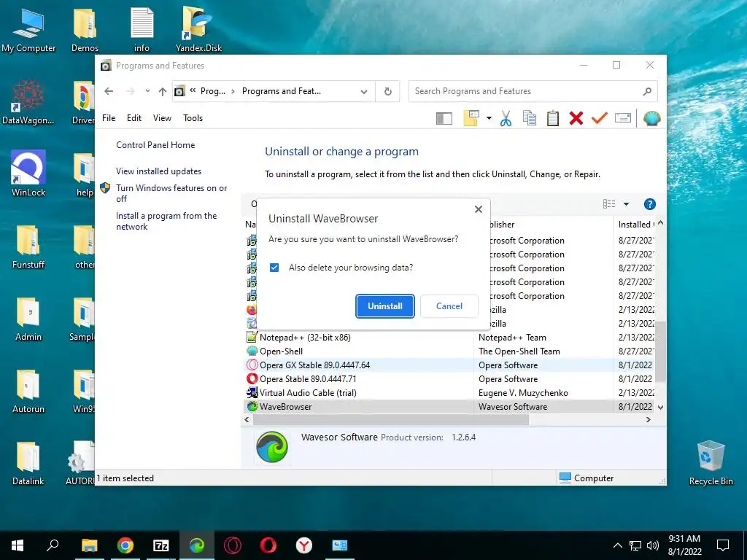
Task: Select the Recycle Bin desktop icon
Action: 711,462
